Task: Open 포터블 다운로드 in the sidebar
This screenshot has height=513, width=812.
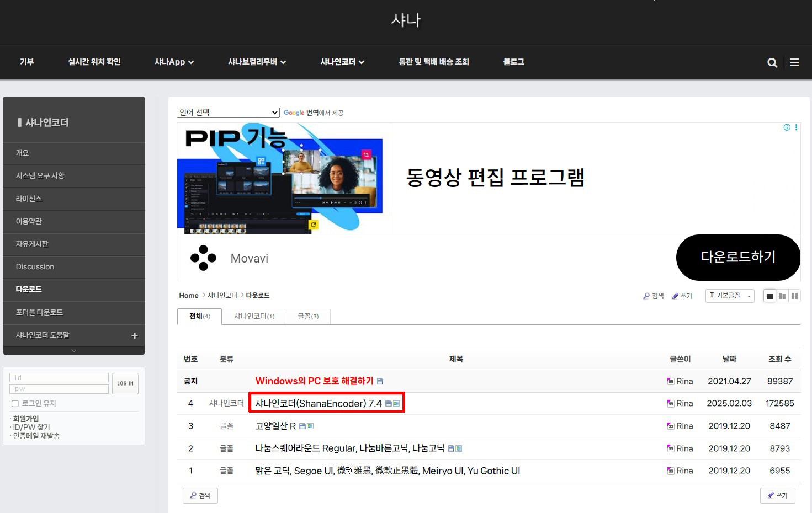Action: click(x=74, y=312)
